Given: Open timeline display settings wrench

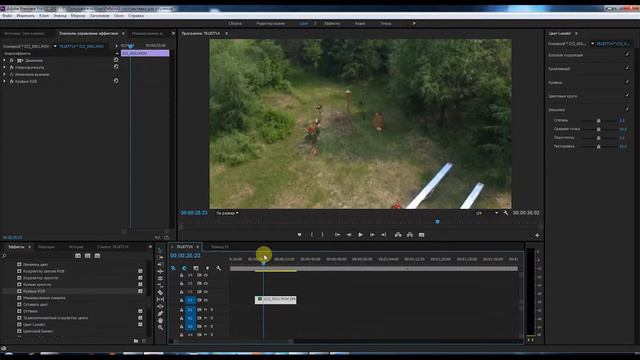Looking at the screenshot, I should point(219,268).
